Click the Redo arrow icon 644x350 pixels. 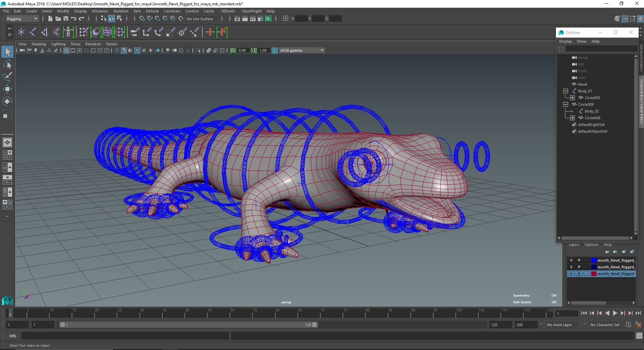tap(81, 19)
